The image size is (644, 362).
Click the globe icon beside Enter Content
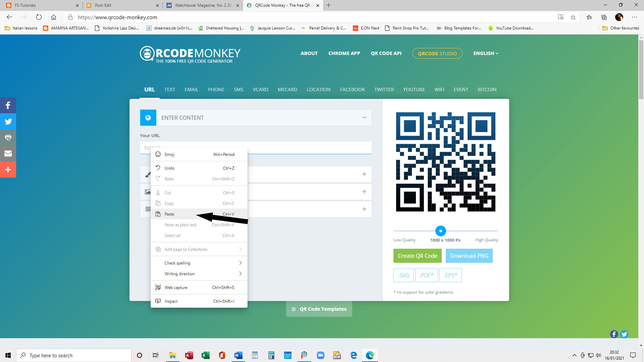[x=148, y=117]
